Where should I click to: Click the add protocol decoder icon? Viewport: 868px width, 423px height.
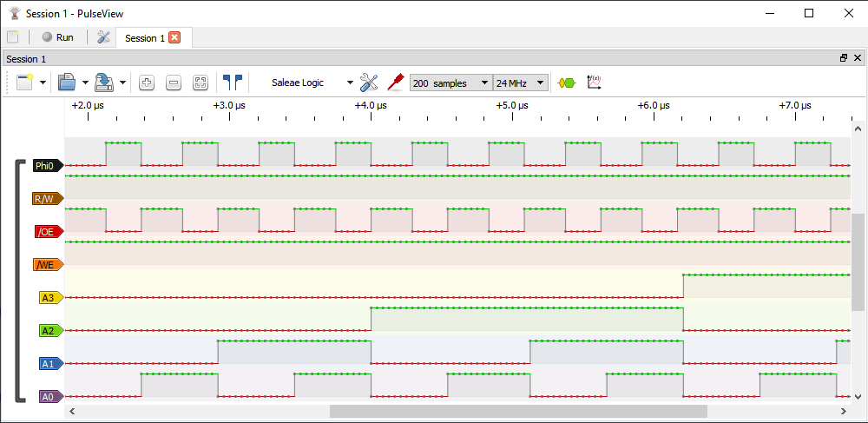pyautogui.click(x=566, y=83)
